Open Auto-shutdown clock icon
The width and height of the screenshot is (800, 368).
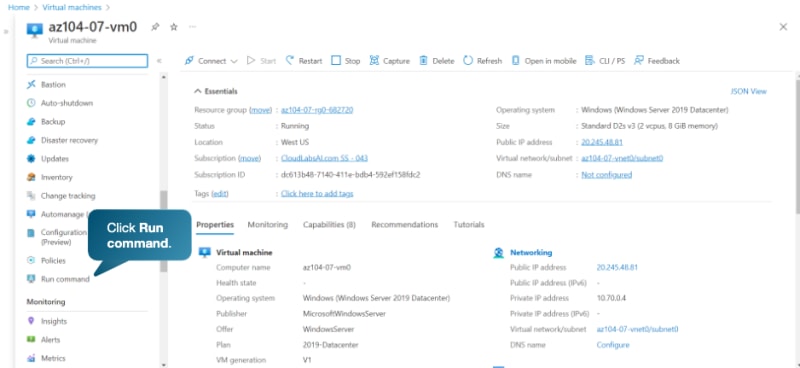pos(31,103)
